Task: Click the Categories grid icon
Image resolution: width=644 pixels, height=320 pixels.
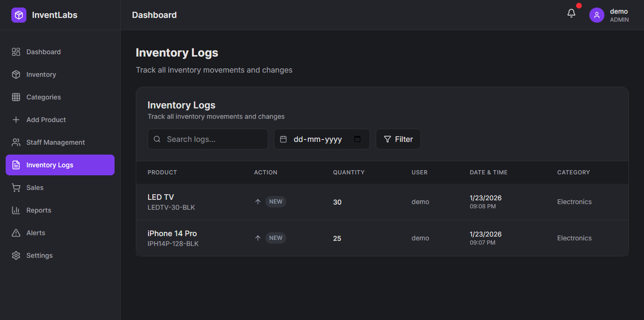Action: 16,97
